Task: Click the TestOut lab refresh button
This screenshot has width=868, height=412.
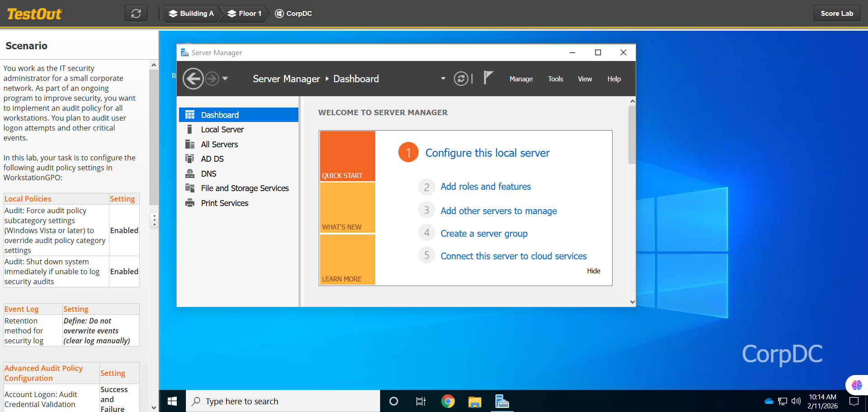Action: point(136,14)
